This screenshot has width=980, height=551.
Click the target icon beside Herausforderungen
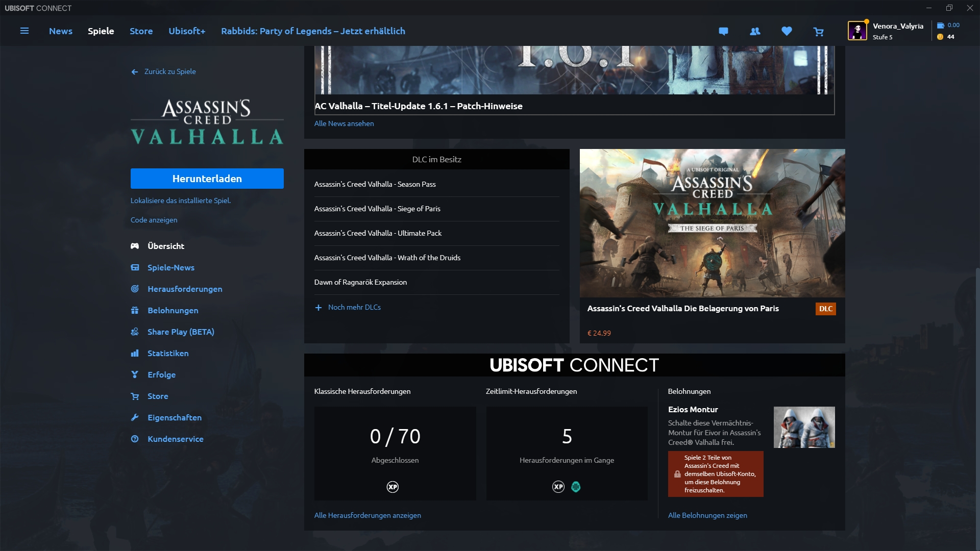pyautogui.click(x=135, y=289)
